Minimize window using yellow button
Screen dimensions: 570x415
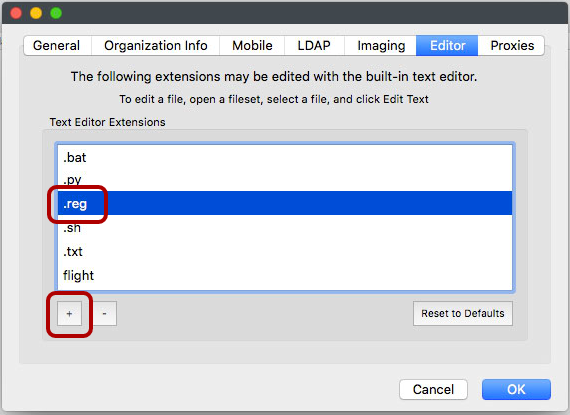[36, 13]
